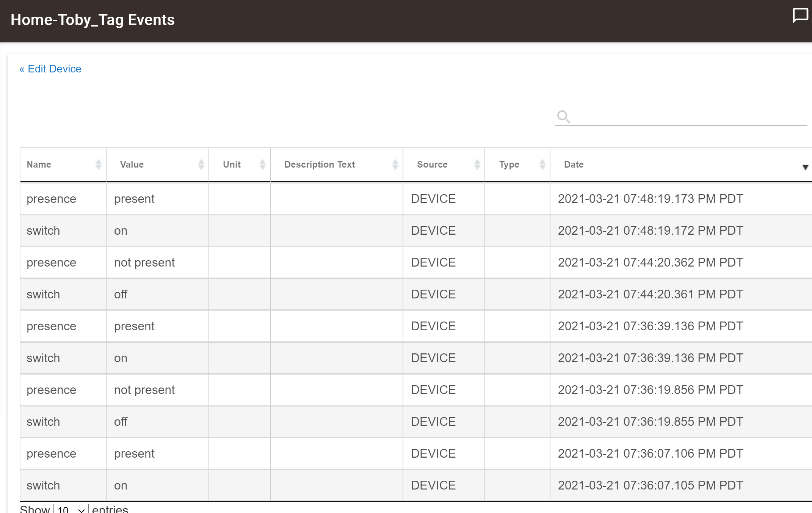The height and width of the screenshot is (513, 812).
Task: Click sort arrows on Type column
Action: click(542, 165)
